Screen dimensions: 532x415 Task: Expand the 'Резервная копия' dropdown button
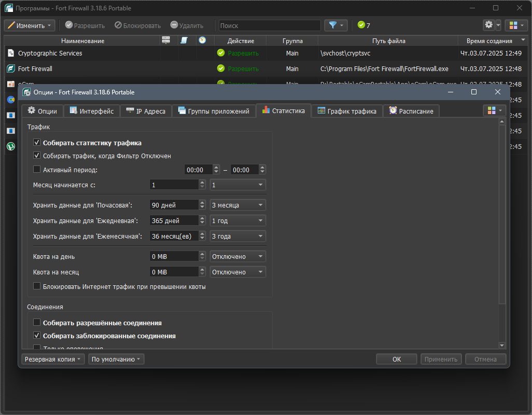point(53,359)
